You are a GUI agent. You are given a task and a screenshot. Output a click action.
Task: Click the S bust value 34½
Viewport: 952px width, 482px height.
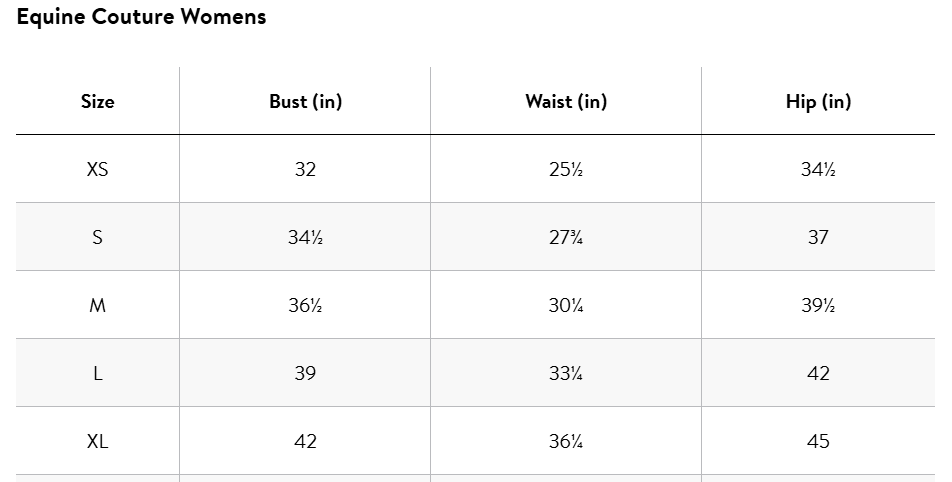[x=305, y=237]
